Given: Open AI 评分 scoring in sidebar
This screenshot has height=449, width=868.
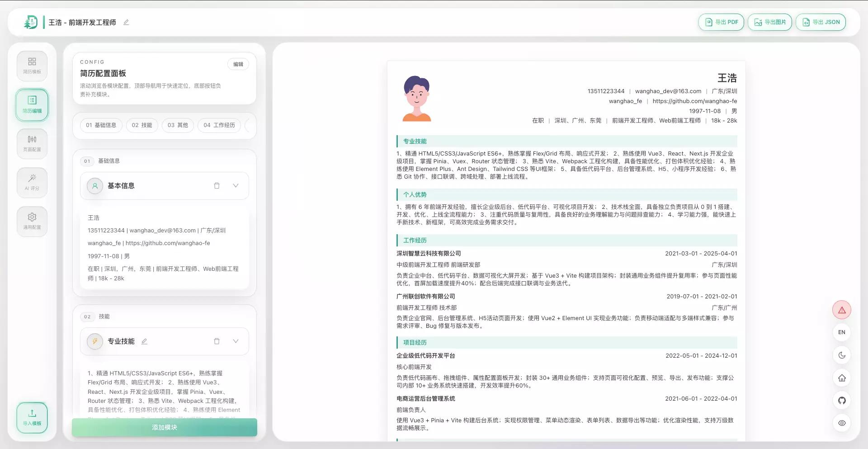Looking at the screenshot, I should click(x=32, y=182).
